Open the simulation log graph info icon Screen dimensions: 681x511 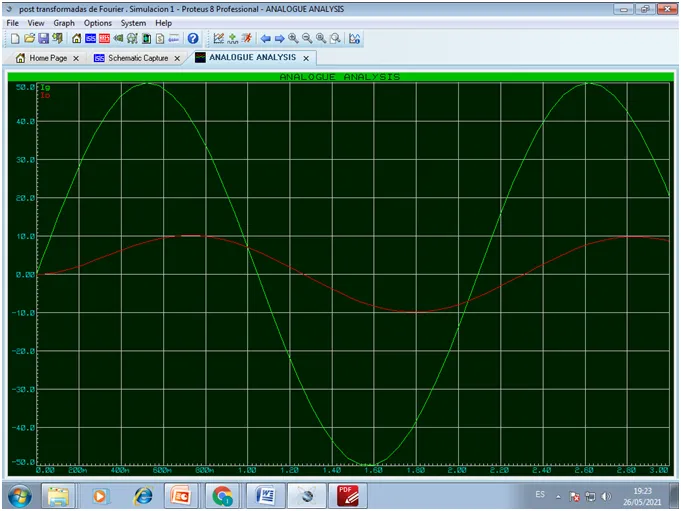pyautogui.click(x=354, y=39)
